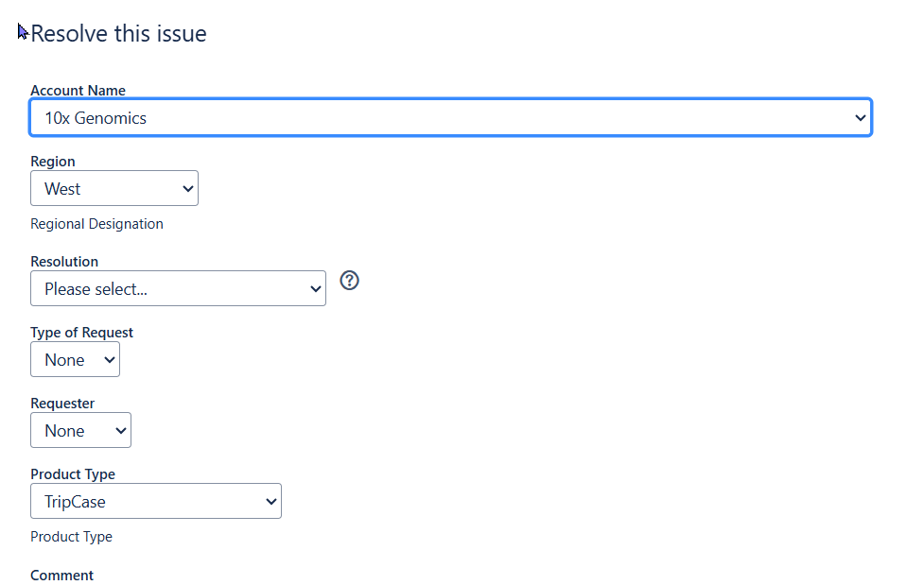Screen dimensions: 924x585
Task: Open the Requester dropdown set to None
Action: pyautogui.click(x=80, y=430)
